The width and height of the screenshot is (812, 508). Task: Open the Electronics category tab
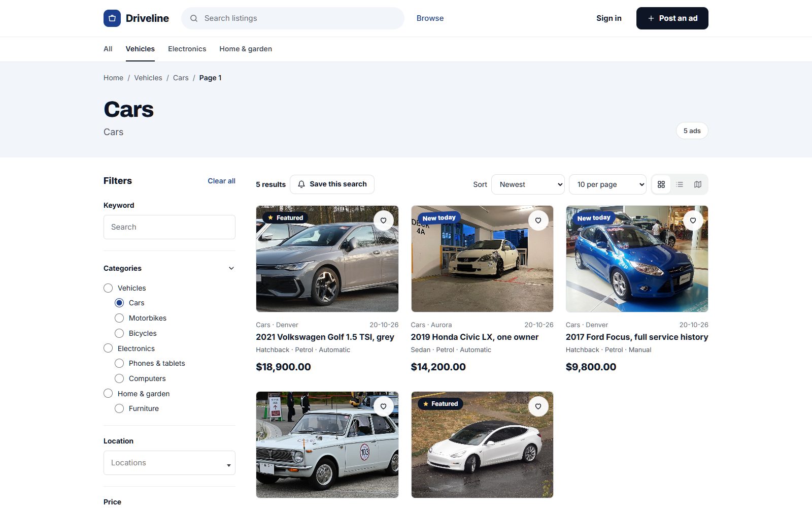coord(187,49)
